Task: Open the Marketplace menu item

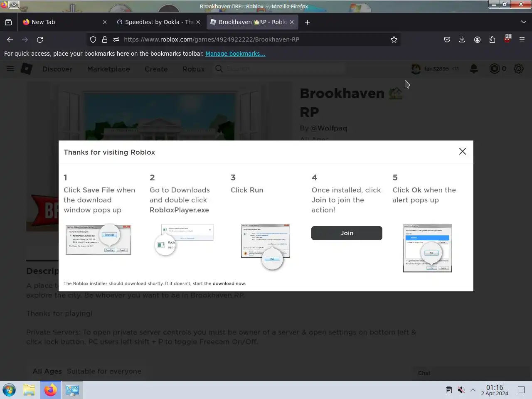Action: click(108, 69)
